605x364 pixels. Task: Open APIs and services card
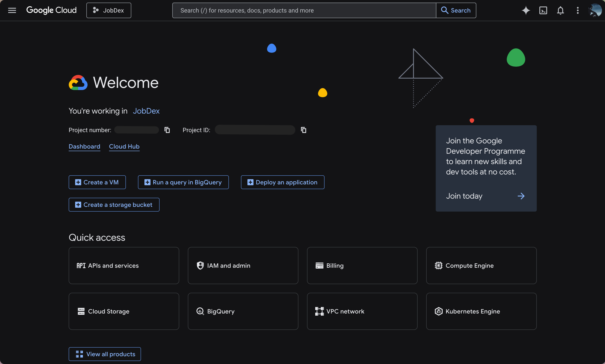(x=124, y=265)
